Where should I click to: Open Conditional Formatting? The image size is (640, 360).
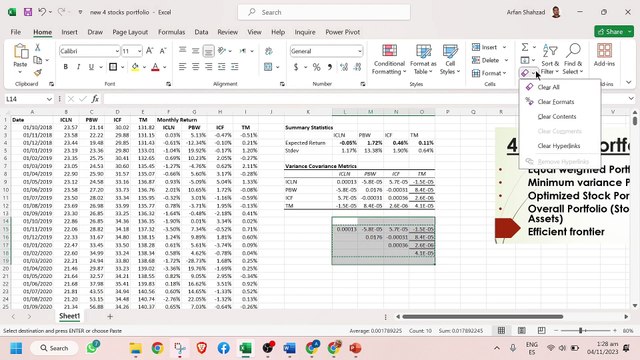389,60
